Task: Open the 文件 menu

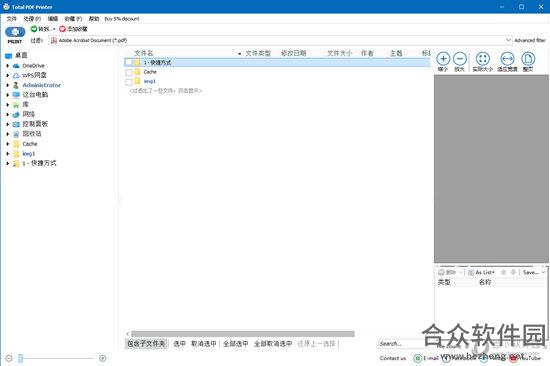Action: tap(11, 19)
